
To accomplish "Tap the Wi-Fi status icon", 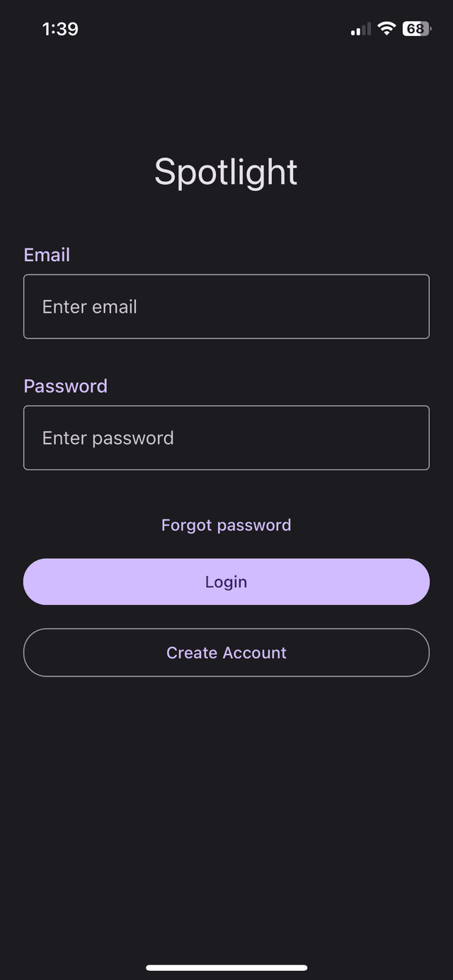I will (386, 28).
